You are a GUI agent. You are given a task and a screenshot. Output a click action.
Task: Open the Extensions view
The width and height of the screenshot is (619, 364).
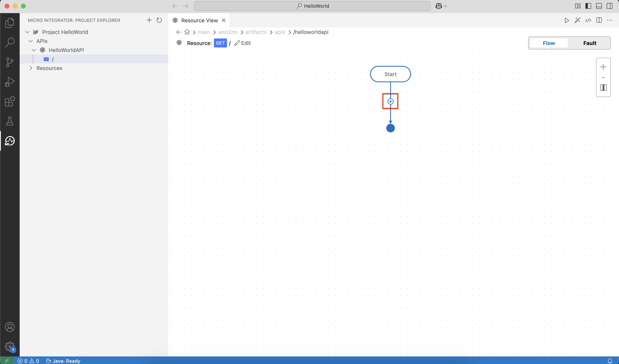point(10,101)
